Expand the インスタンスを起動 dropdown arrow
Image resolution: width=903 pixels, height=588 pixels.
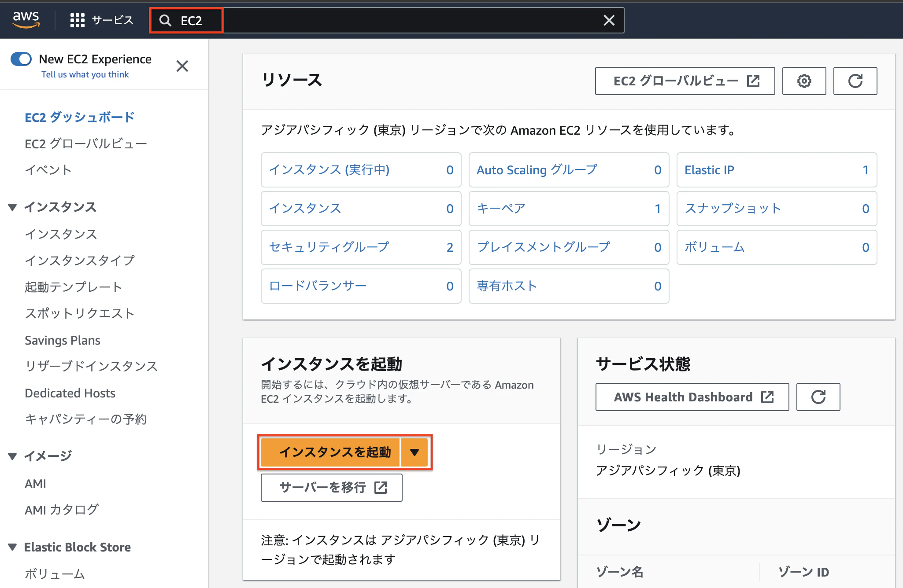(x=414, y=452)
